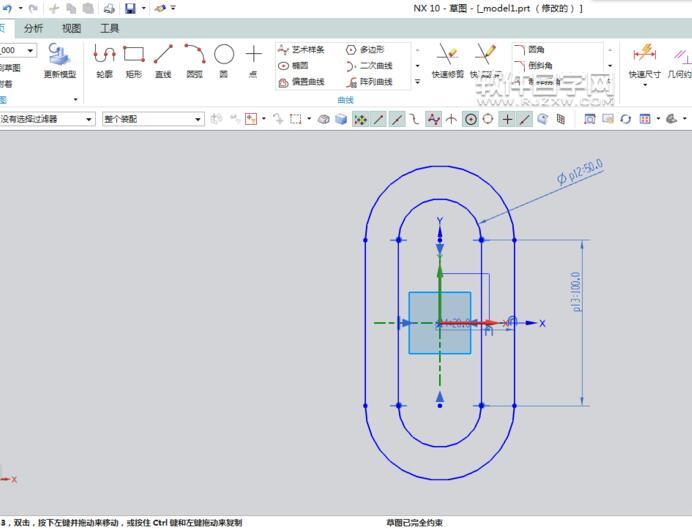
Task: Choose the Conic (二次曲线) tool
Action: click(x=369, y=66)
